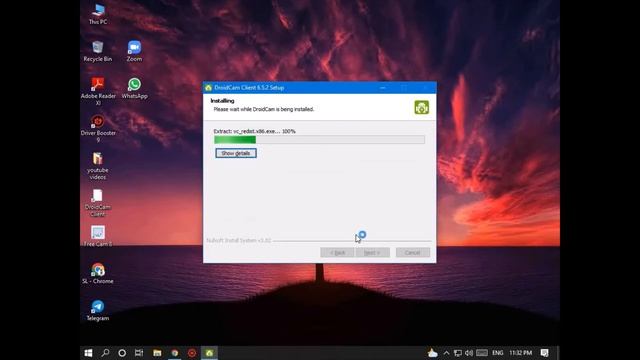Open the Recycle Bin icon
Image resolution: width=640 pixels, height=360 pixels.
click(98, 51)
